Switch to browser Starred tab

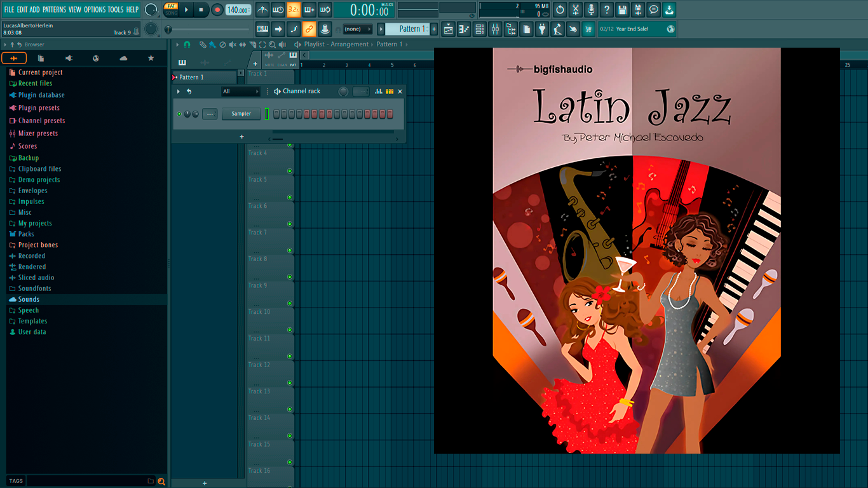[x=151, y=58]
